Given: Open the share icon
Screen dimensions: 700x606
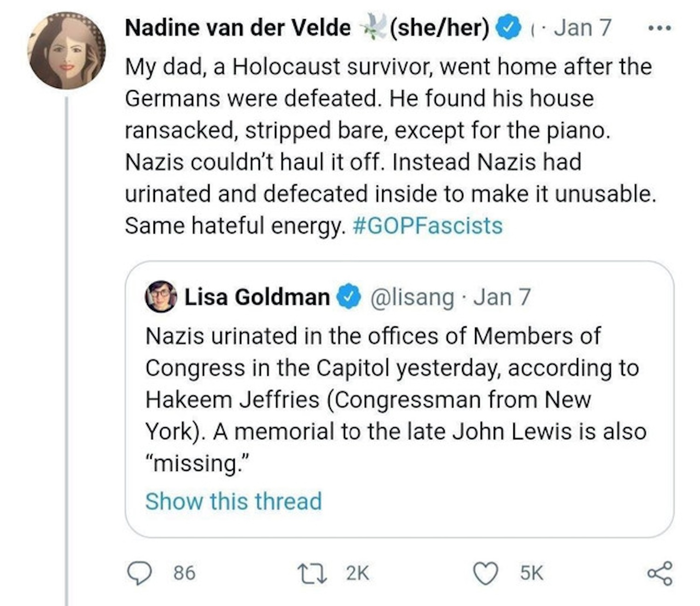Looking at the screenshot, I should [x=659, y=573].
